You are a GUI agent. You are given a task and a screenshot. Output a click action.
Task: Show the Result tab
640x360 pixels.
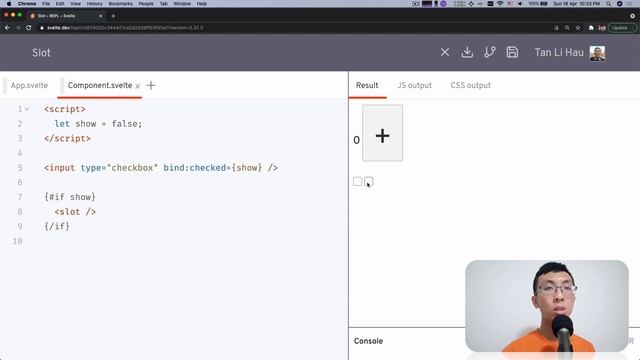pyautogui.click(x=367, y=85)
